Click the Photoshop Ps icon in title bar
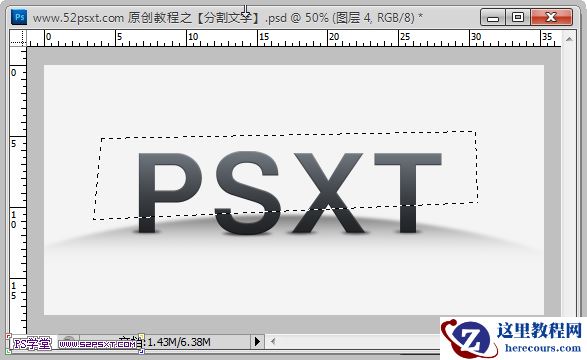Viewport: 587px width, 360px height. coord(19,17)
